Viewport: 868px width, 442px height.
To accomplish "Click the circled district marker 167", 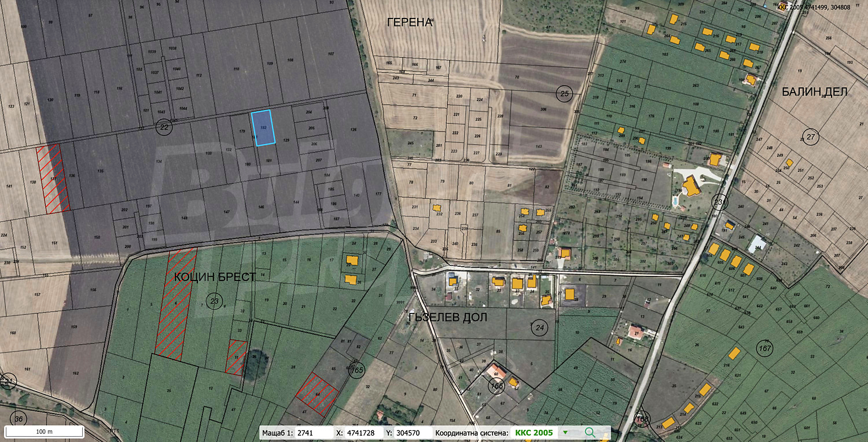I will [765, 347].
